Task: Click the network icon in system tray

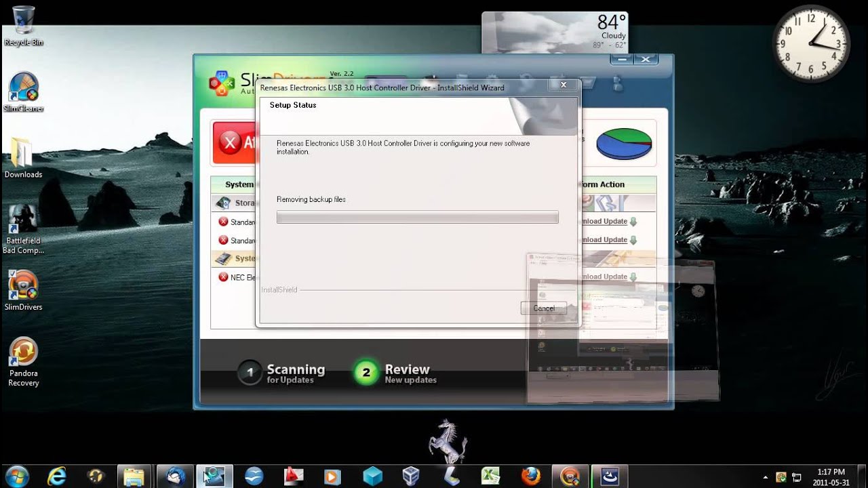Action: point(797,477)
